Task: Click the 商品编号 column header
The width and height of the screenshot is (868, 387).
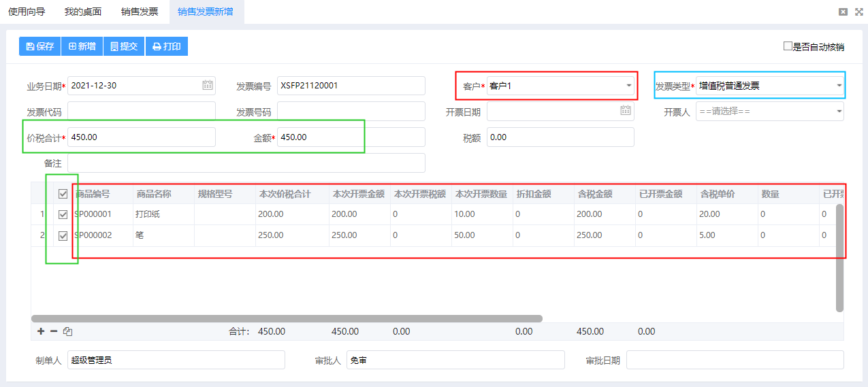Action: (102, 194)
